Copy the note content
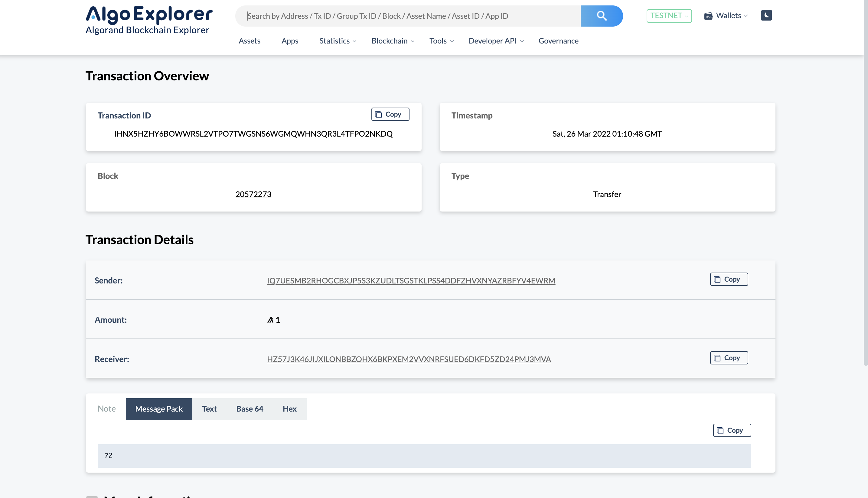The height and width of the screenshot is (498, 868). click(732, 430)
